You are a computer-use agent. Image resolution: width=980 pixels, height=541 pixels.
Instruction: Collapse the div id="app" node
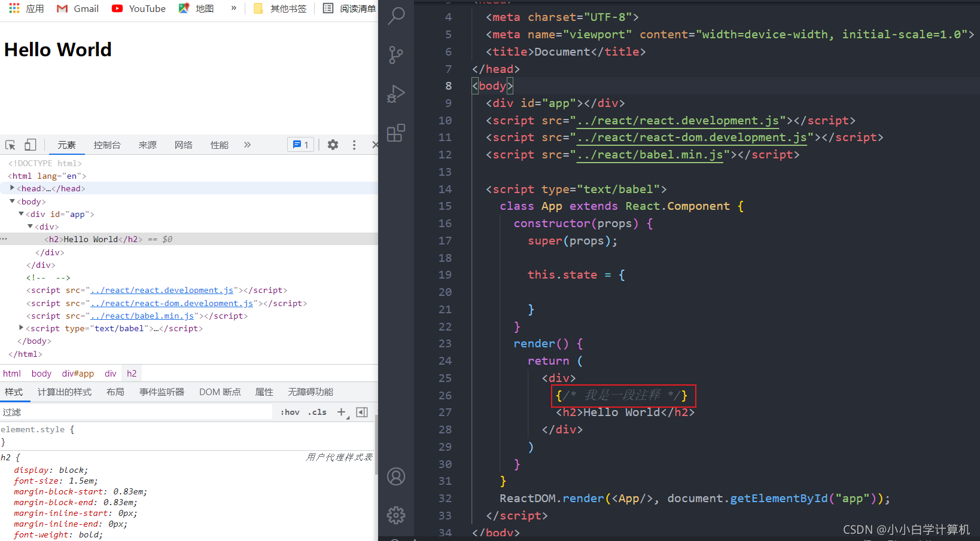21,213
